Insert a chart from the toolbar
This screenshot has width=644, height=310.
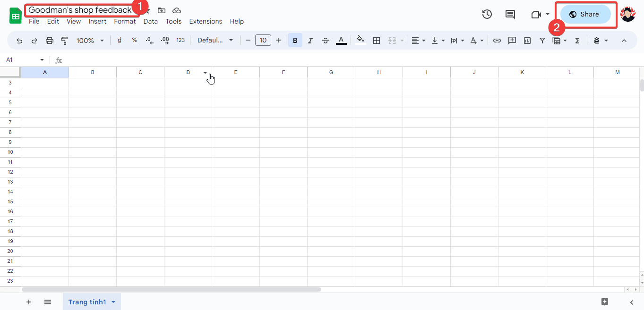[x=527, y=41]
